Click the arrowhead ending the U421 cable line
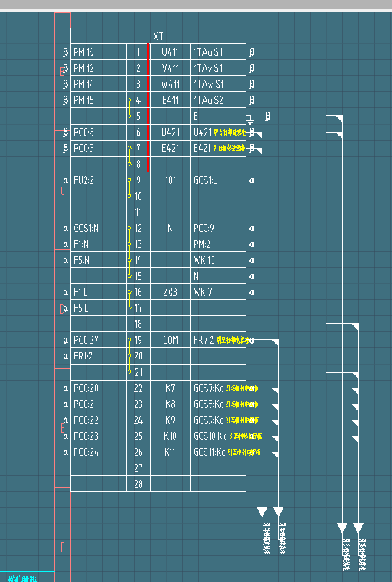The width and height of the screenshot is (392, 582). 262,512
